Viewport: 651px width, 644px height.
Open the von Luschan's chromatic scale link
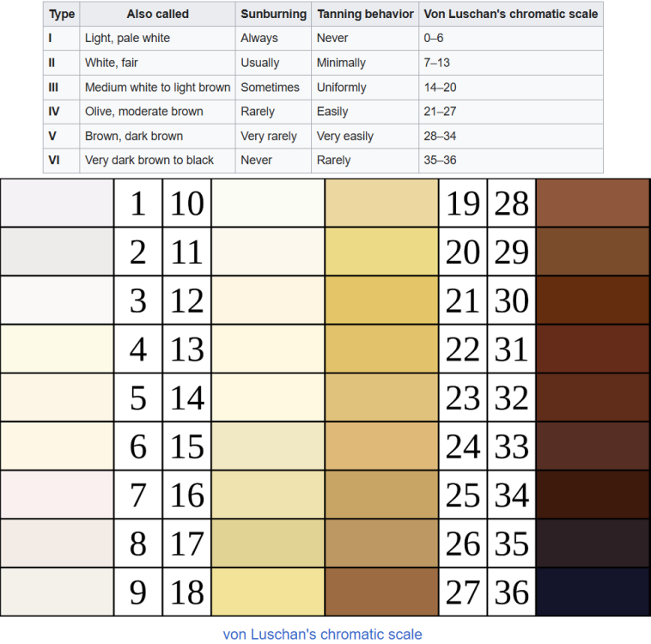pos(322,634)
